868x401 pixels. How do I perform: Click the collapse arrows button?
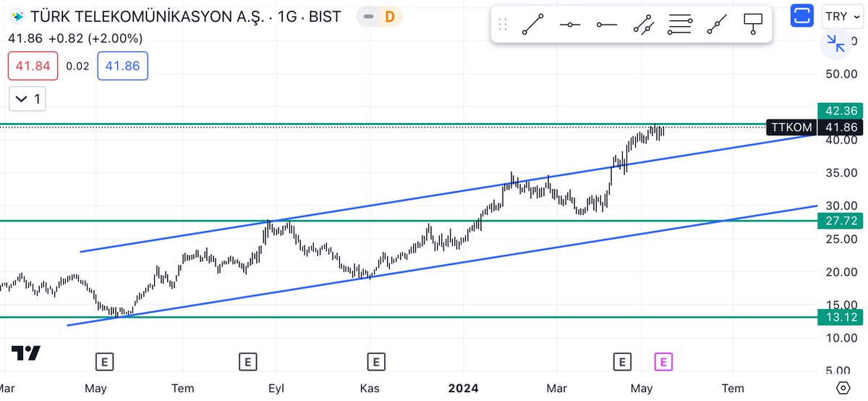click(836, 44)
